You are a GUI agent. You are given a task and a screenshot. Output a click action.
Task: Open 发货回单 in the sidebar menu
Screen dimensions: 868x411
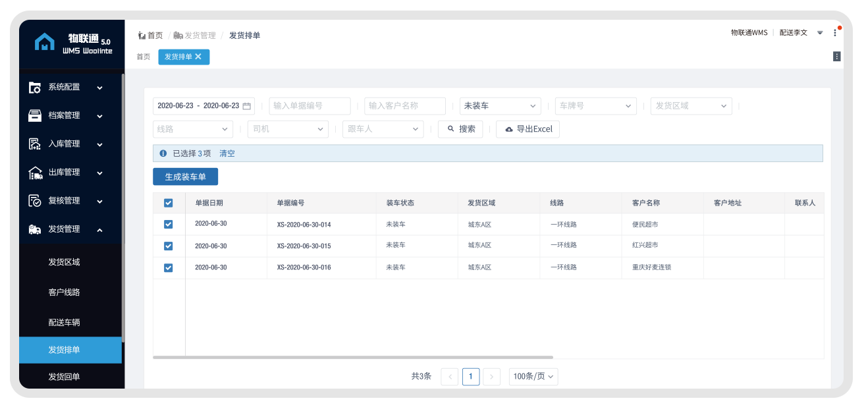pos(64,377)
